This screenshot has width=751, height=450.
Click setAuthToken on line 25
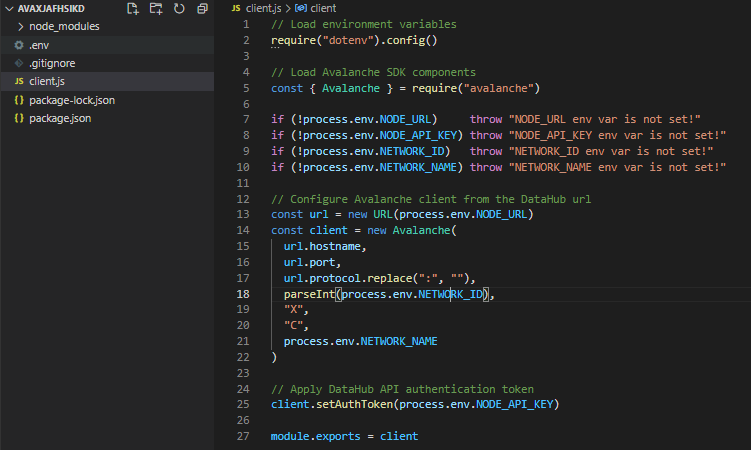pyautogui.click(x=354, y=405)
